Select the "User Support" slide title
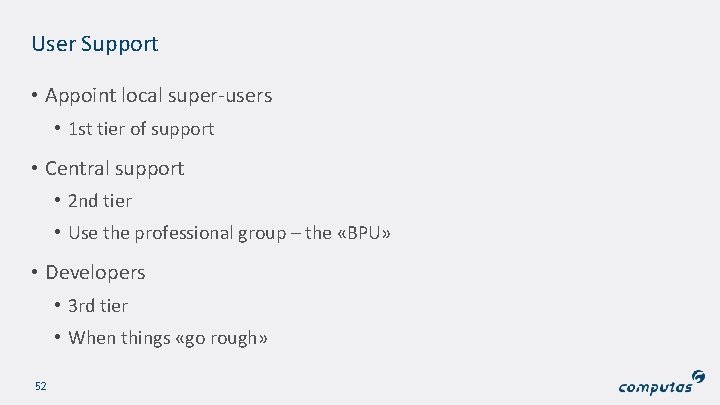This screenshot has width=720, height=405. tap(95, 44)
